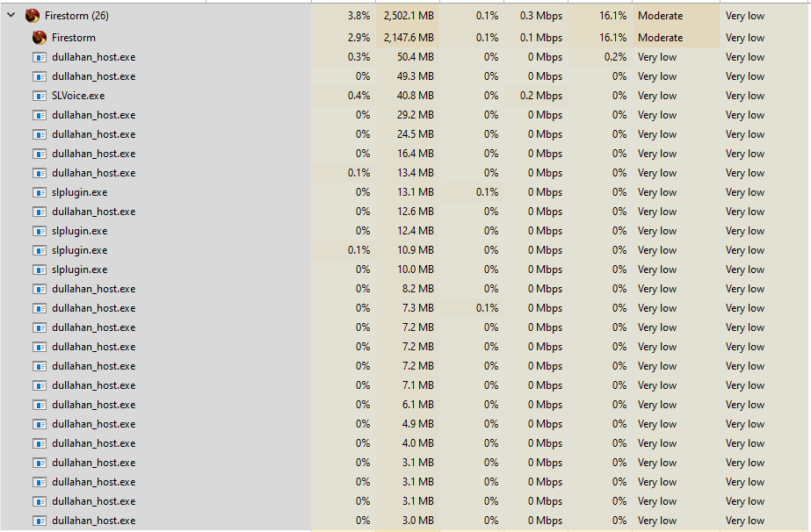Click icon of dullahan_host.exe using 4.9 MB
The height and width of the screenshot is (532, 811).
coord(40,424)
